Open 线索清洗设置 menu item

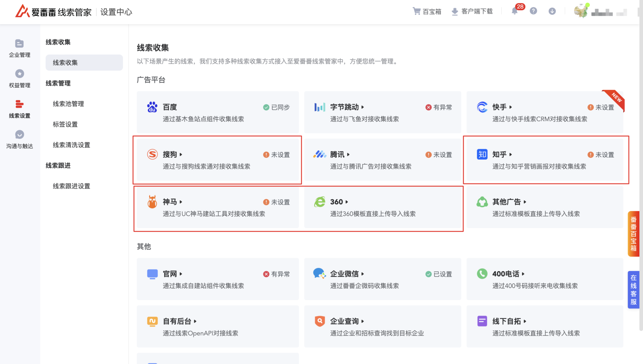pyautogui.click(x=71, y=145)
